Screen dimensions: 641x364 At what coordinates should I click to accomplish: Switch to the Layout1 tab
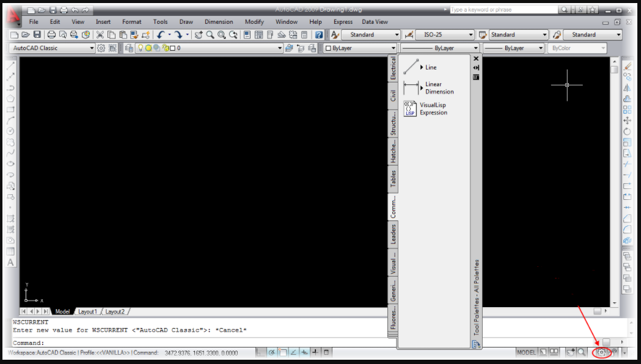[87, 311]
